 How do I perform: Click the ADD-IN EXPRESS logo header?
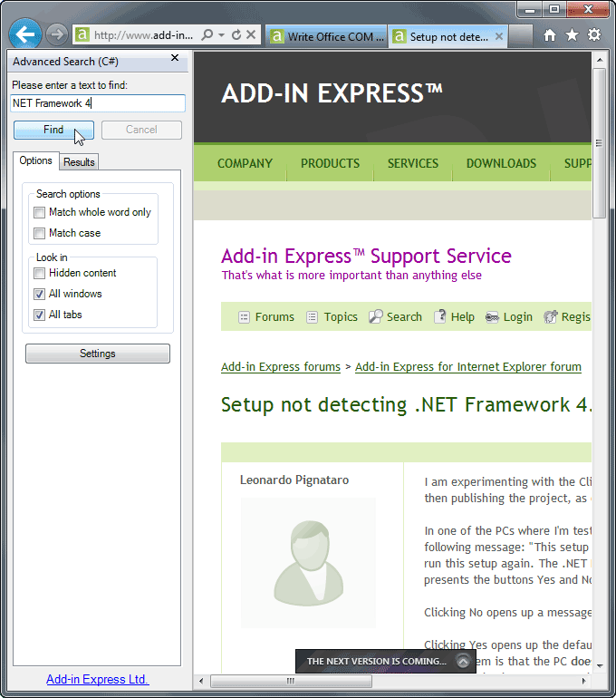(x=332, y=93)
